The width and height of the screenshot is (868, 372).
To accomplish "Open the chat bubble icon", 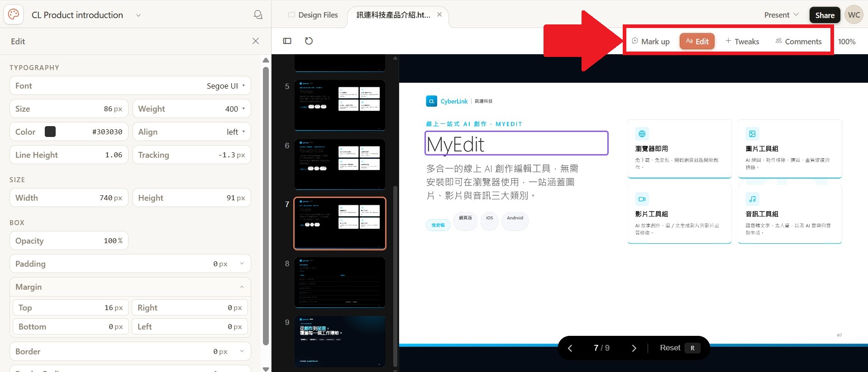I will tap(258, 15).
